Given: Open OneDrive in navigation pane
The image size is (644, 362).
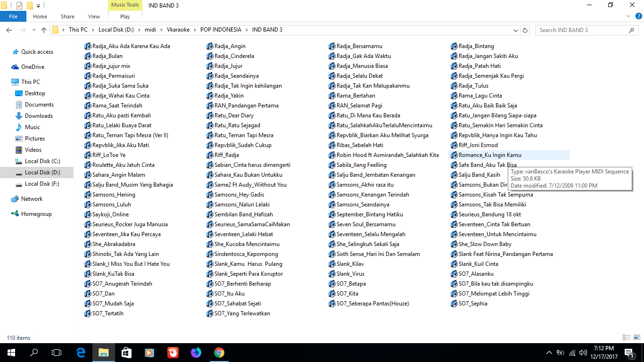Looking at the screenshot, I should (33, 67).
